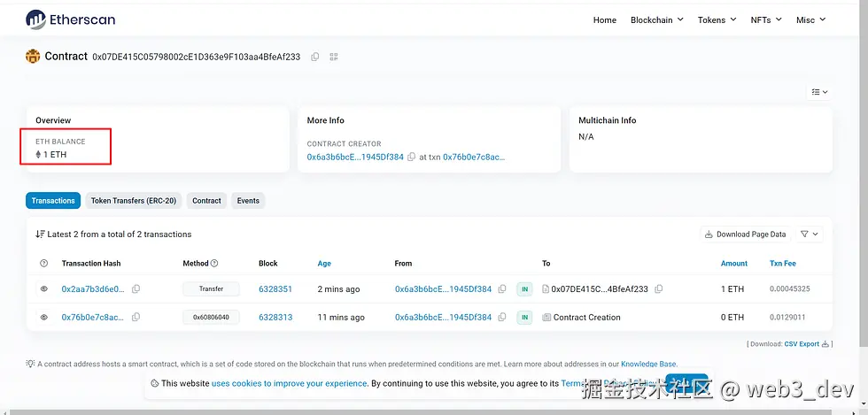868x415 pixels.
Task: Click 'uses cookies to improve your experience' link
Action: click(289, 383)
